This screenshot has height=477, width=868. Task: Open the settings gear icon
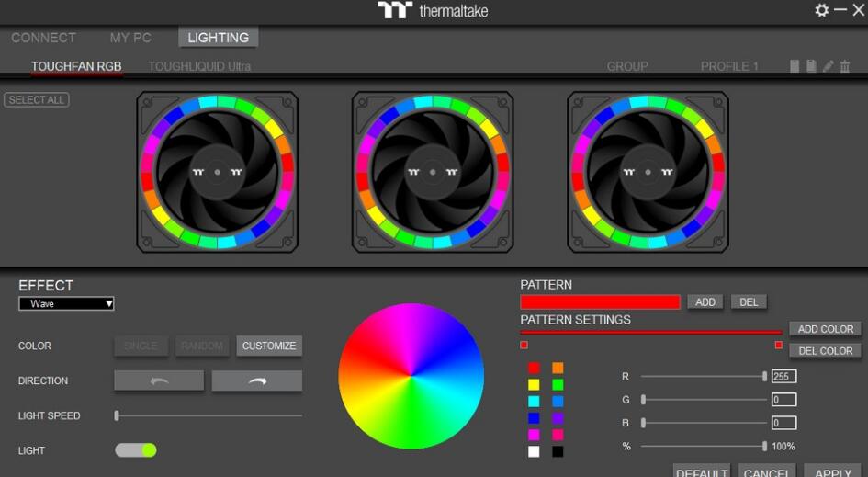[x=821, y=10]
